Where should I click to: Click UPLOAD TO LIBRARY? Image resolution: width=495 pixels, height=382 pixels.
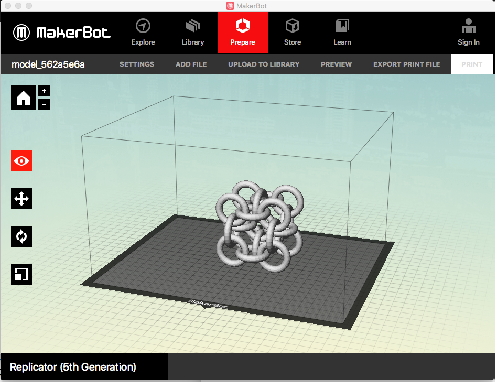tap(264, 64)
